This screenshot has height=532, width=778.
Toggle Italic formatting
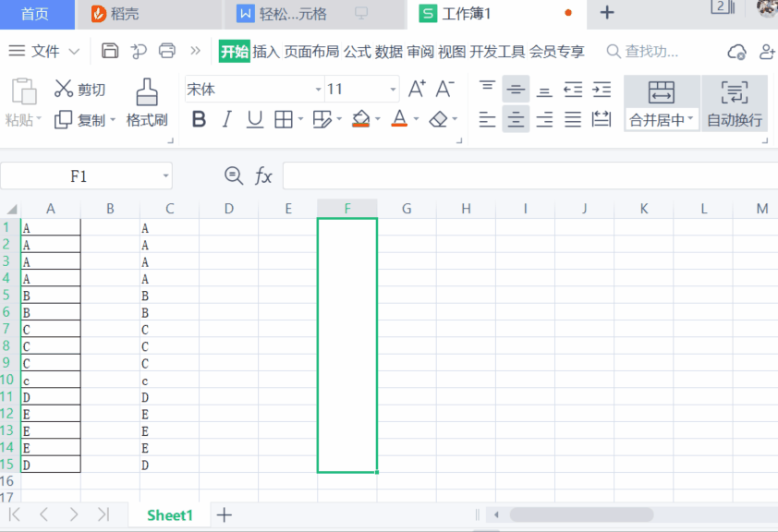pyautogui.click(x=226, y=119)
